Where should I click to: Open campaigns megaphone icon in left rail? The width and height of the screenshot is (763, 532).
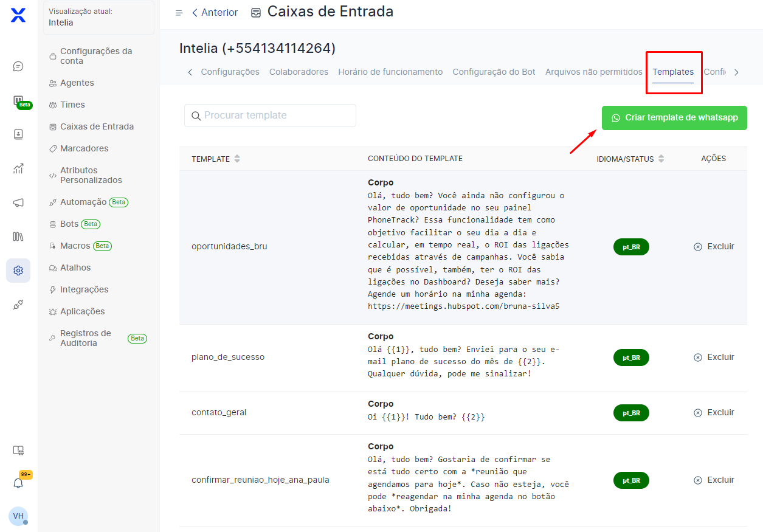pyautogui.click(x=18, y=202)
